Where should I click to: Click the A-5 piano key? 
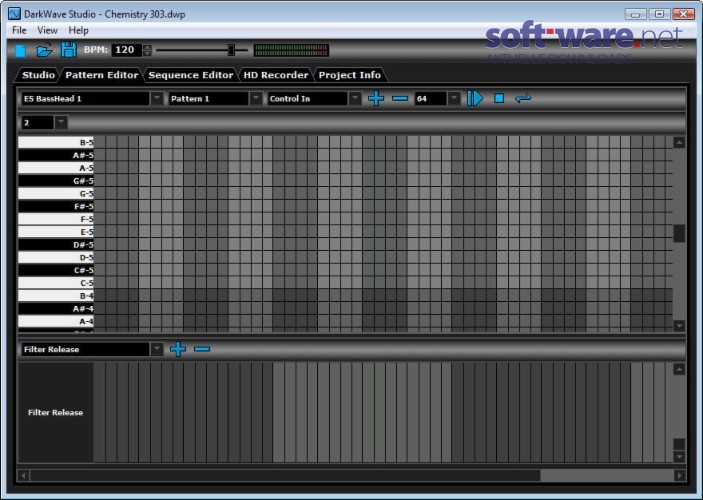point(56,168)
